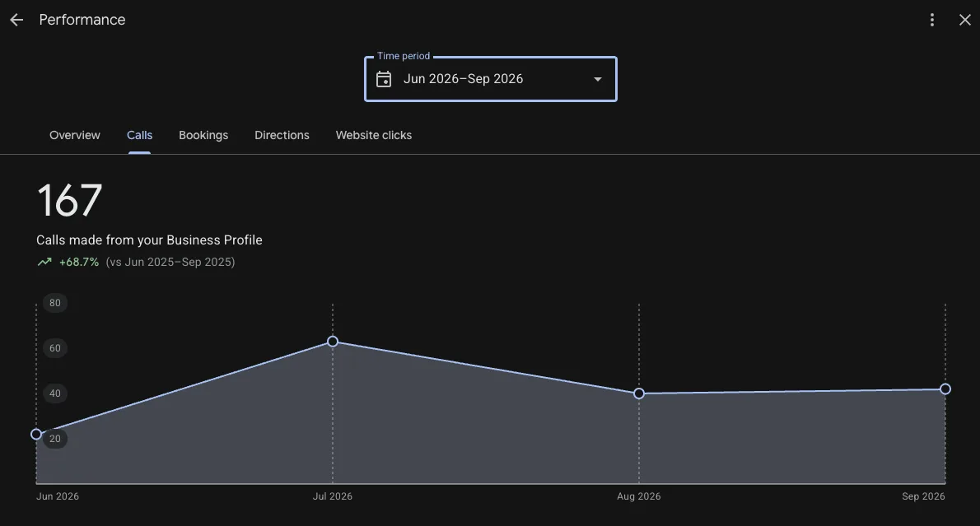980x526 pixels.
Task: Click the calendar icon in Time period
Action: click(x=384, y=79)
